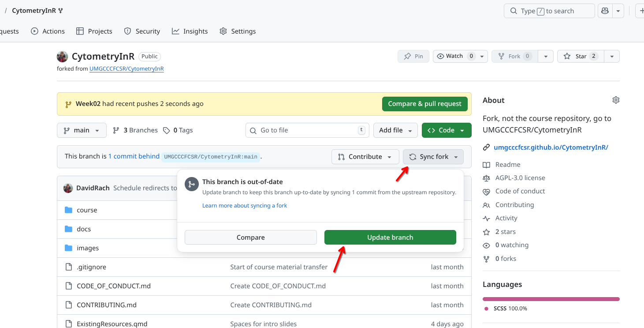Pin the CytometryInR repository

(413, 56)
